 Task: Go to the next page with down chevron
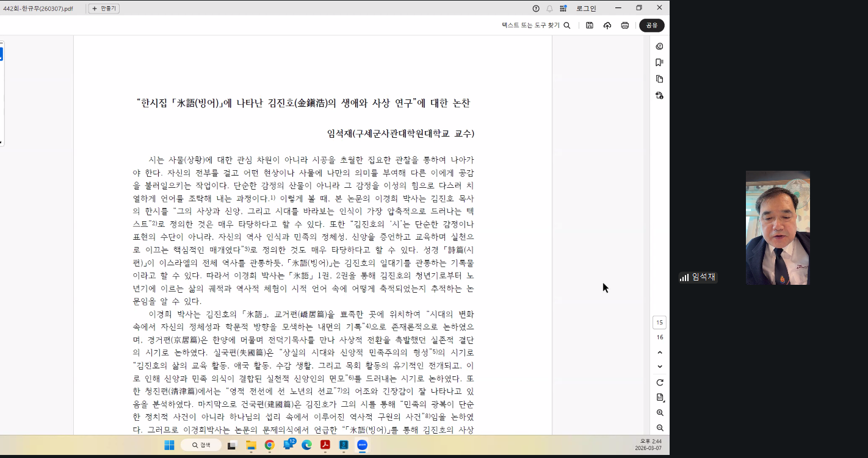660,367
